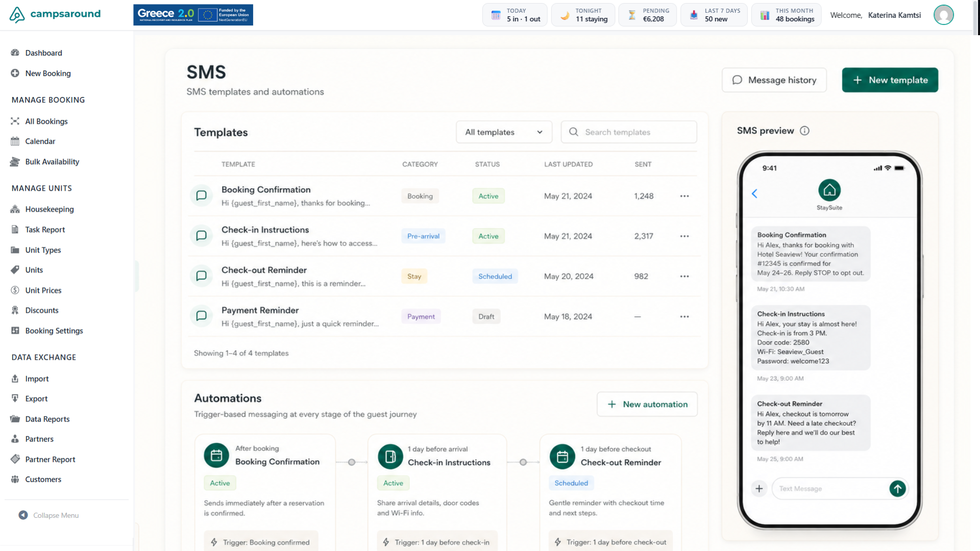
Task: Click the New Booking plus icon
Action: [15, 73]
